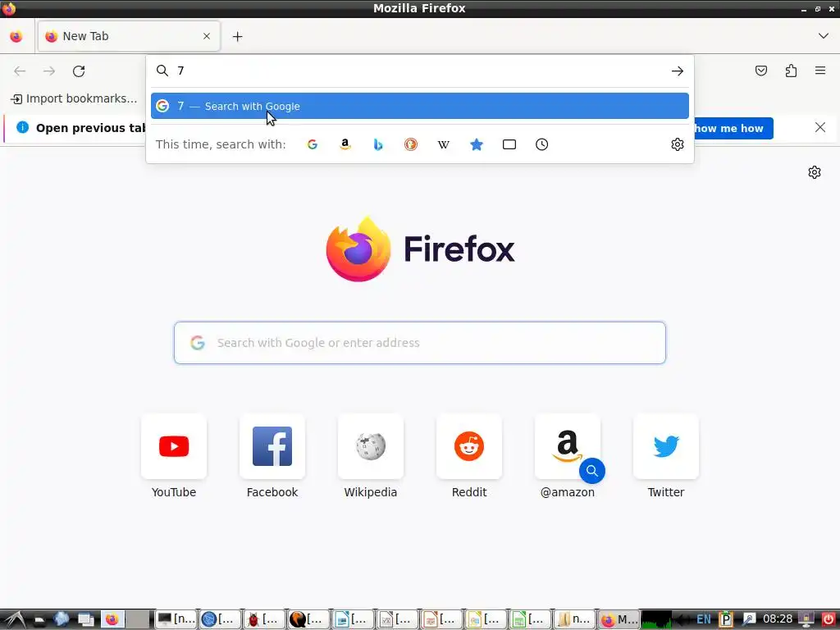
Task: Open the Firefox application menu
Action: coord(820,71)
